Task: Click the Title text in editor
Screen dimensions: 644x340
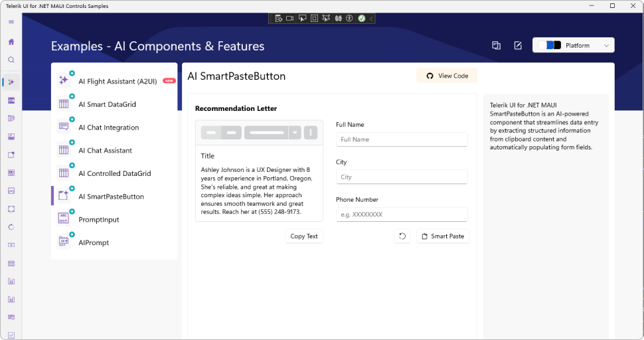Action: click(207, 155)
